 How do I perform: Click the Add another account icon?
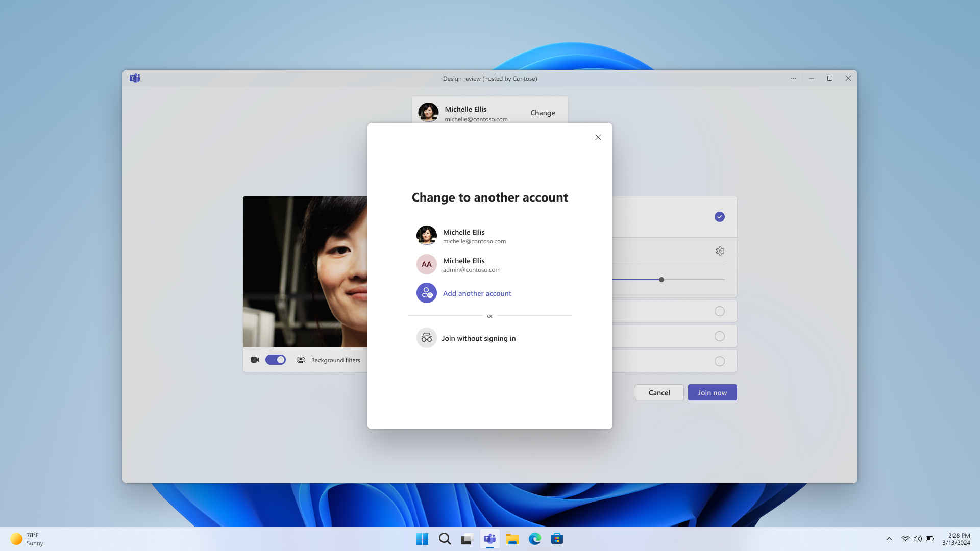[426, 293]
